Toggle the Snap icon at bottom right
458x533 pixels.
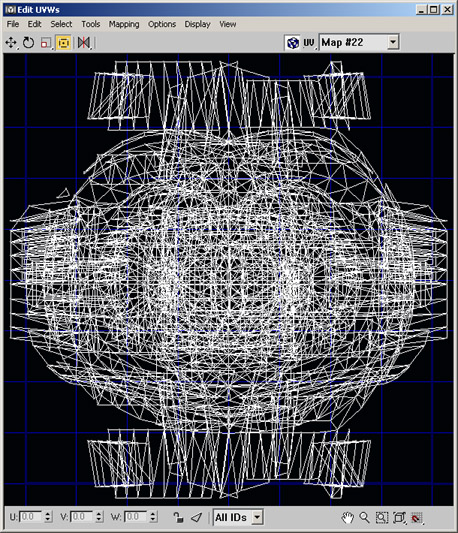coord(417,517)
